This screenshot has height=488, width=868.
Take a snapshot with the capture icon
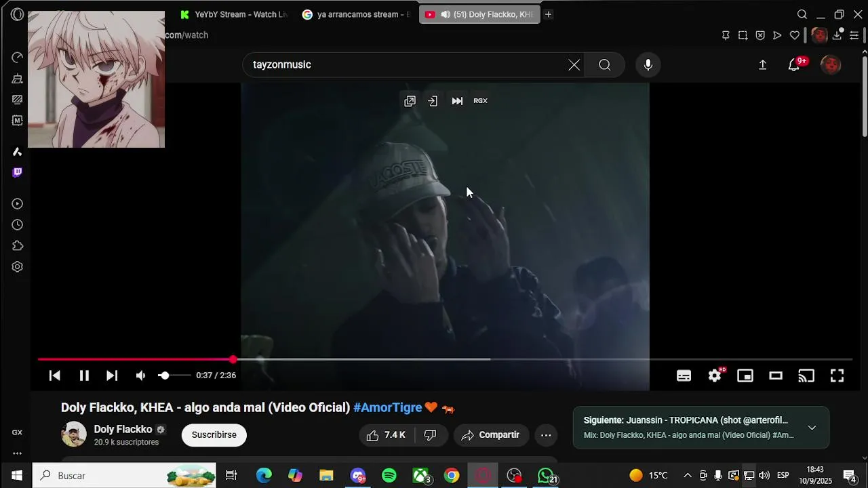pyautogui.click(x=743, y=35)
